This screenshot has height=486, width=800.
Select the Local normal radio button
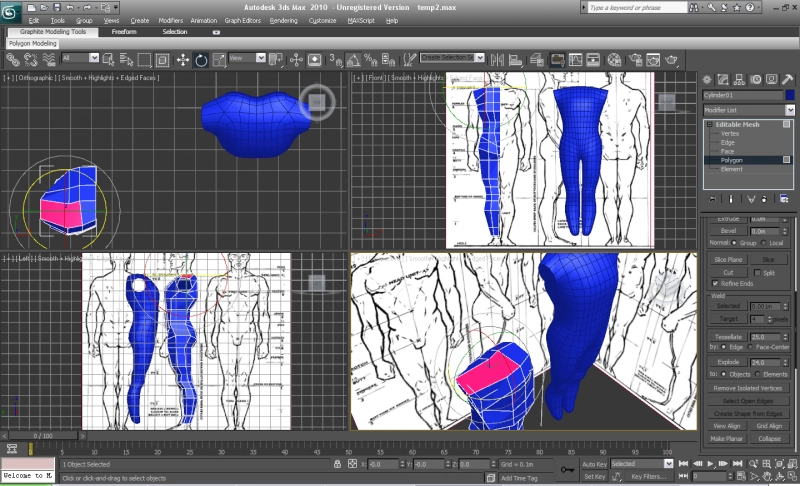[764, 243]
